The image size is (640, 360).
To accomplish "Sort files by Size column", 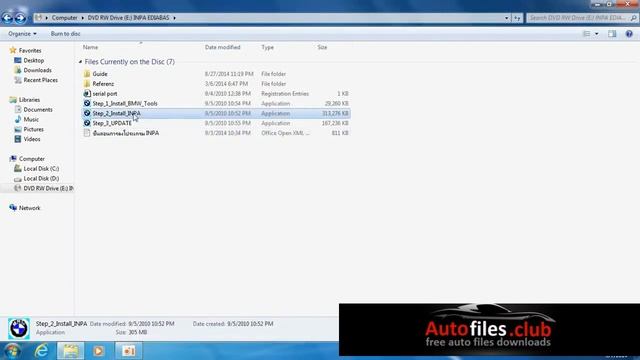I will (x=322, y=47).
